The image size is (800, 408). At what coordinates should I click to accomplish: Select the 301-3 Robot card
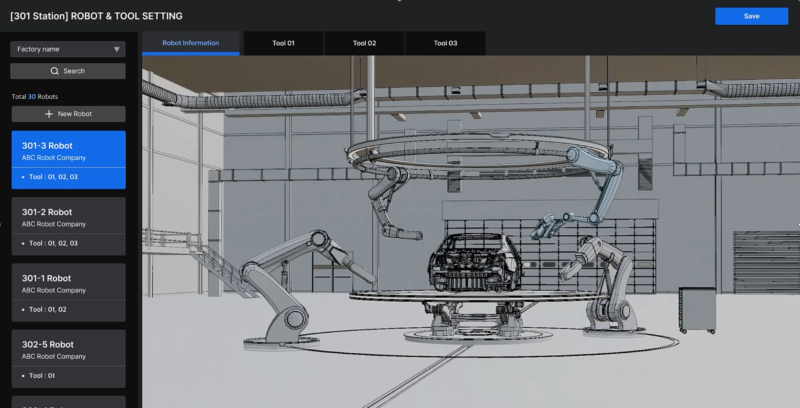(68, 160)
